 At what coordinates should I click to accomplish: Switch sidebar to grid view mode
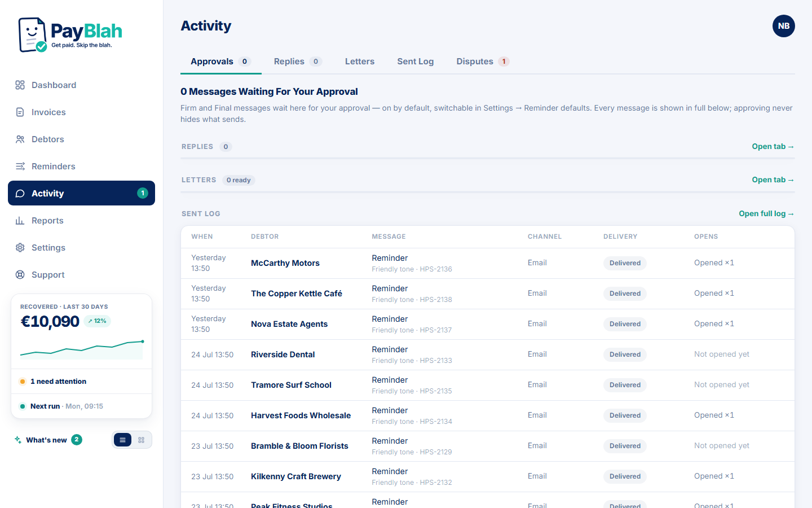(x=142, y=440)
